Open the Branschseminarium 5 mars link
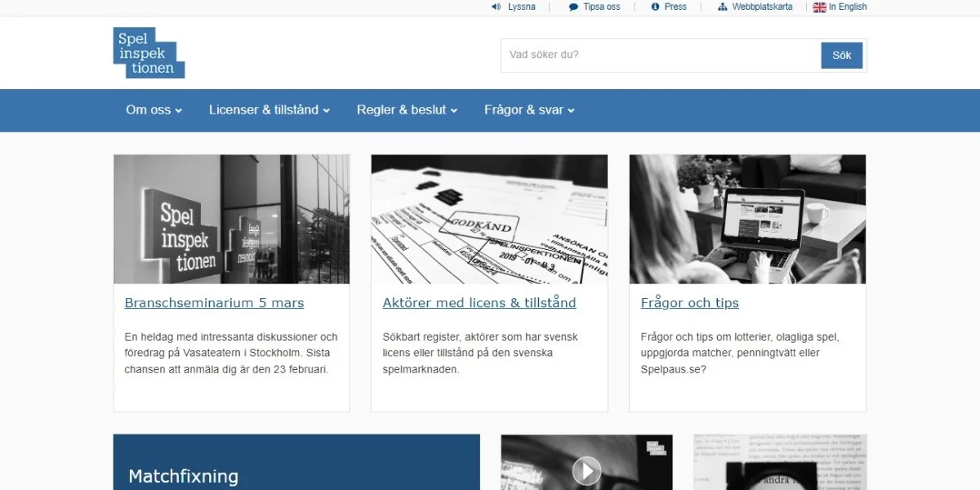Screen dimensions: 980x490 (214, 303)
